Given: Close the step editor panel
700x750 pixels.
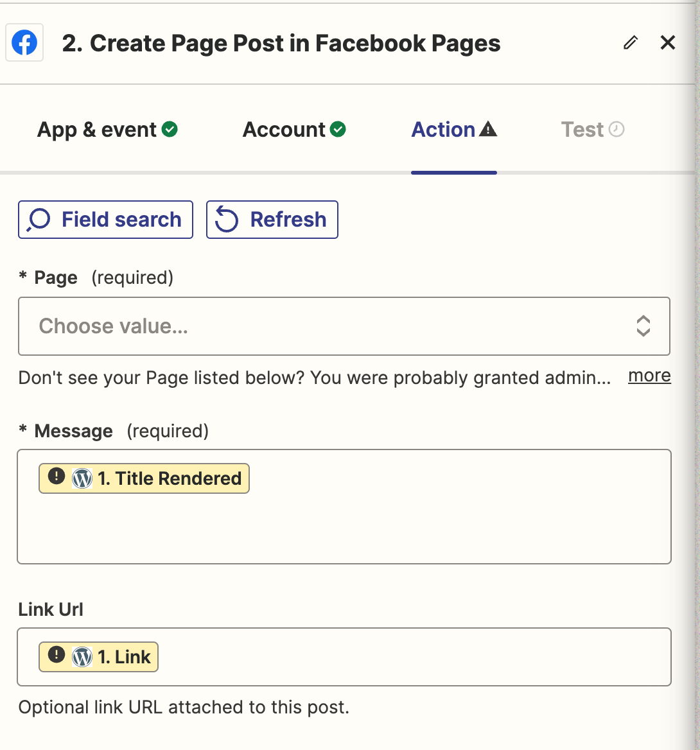Looking at the screenshot, I should (x=667, y=42).
